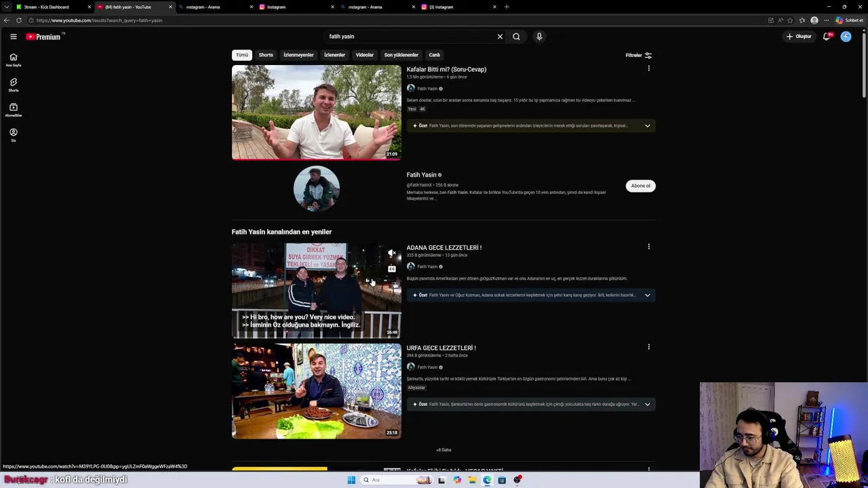
Task: Open Copilot from the taskbar
Action: pyautogui.click(x=457, y=480)
